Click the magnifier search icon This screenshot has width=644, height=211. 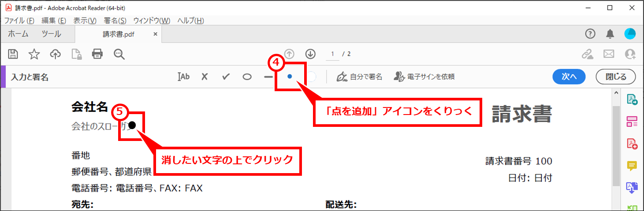(119, 54)
